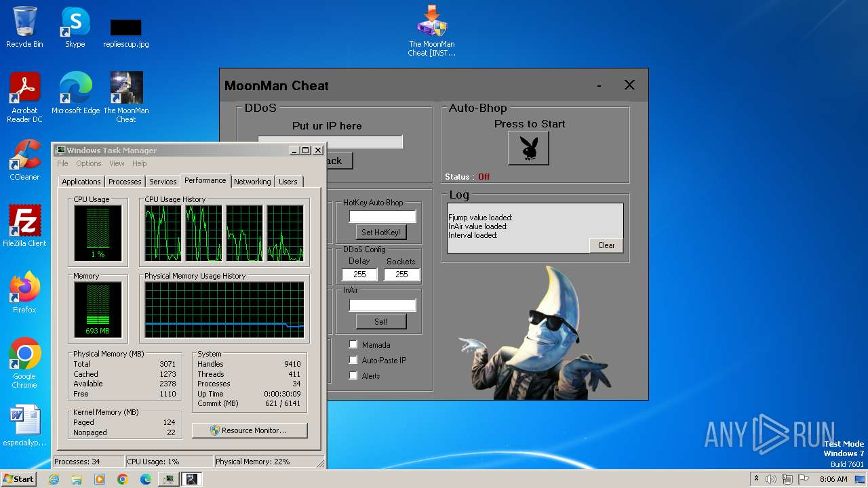
Task: Select the especiallyp... Word document icon
Action: pyautogui.click(x=24, y=426)
